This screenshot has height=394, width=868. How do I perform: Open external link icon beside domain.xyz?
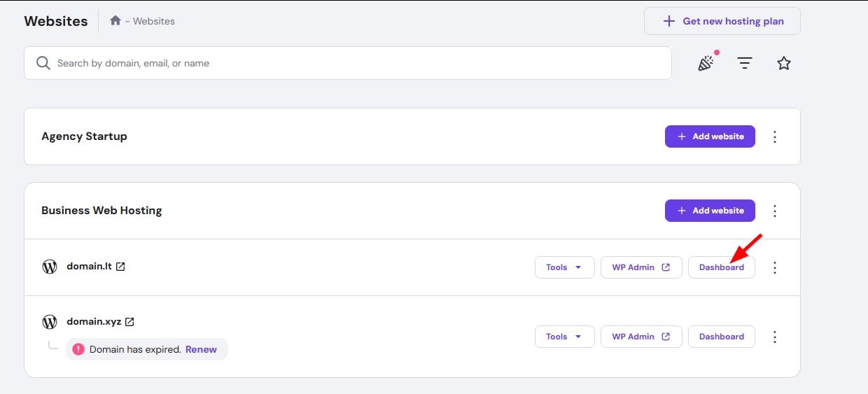129,322
